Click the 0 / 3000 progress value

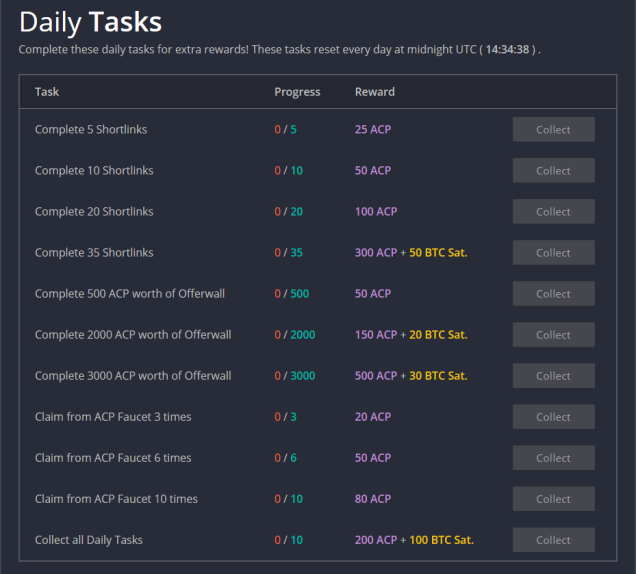point(295,376)
